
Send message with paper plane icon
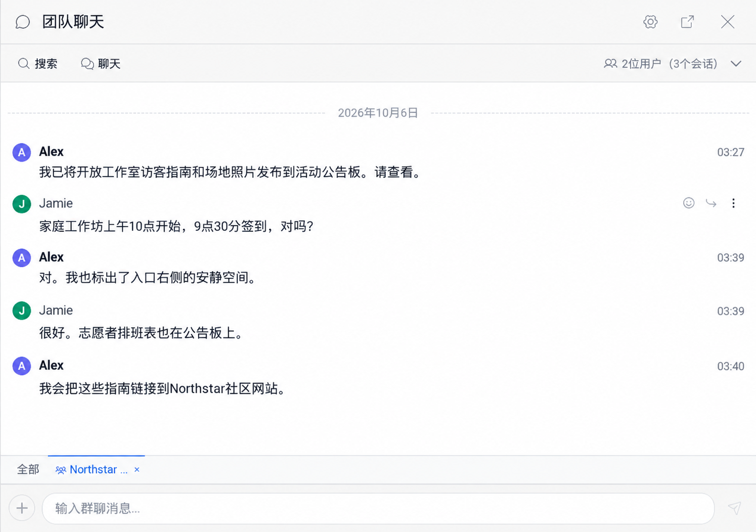point(734,508)
